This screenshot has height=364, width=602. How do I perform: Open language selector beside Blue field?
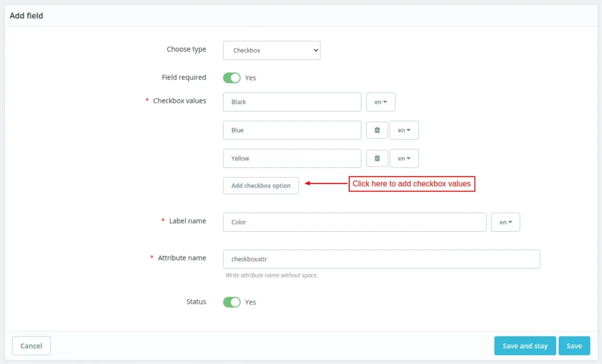point(404,130)
